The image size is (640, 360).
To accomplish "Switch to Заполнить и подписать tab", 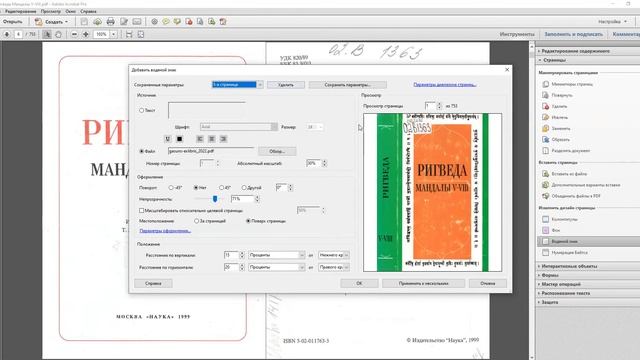I will (x=573, y=34).
